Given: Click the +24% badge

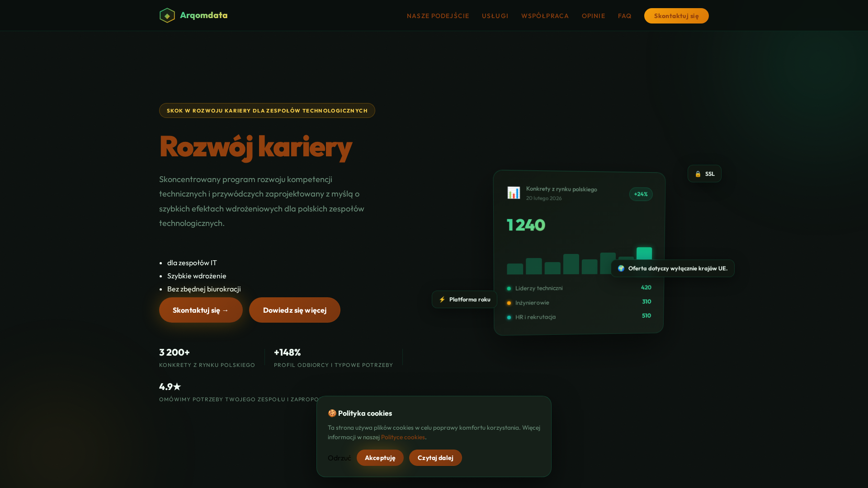Looking at the screenshot, I should 641,194.
